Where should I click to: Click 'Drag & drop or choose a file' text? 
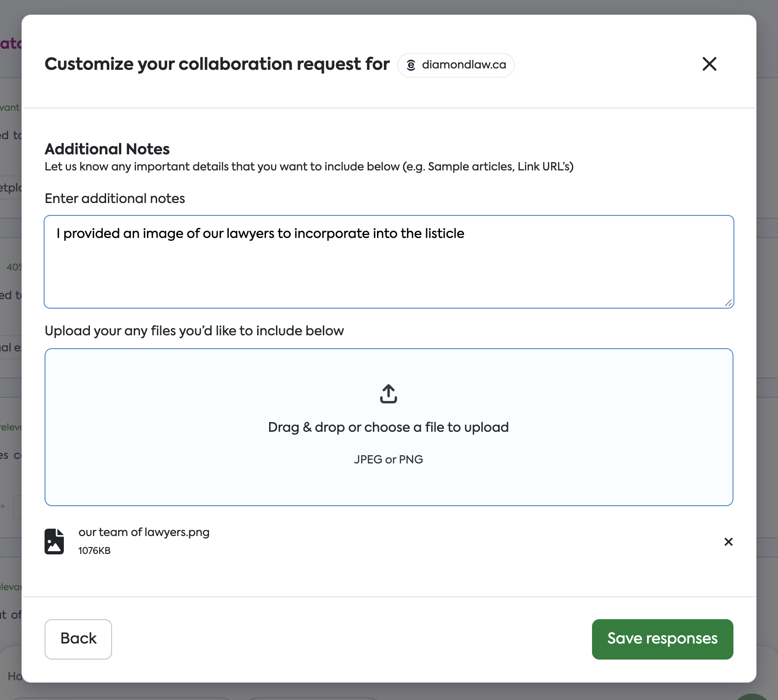pyautogui.click(x=388, y=427)
